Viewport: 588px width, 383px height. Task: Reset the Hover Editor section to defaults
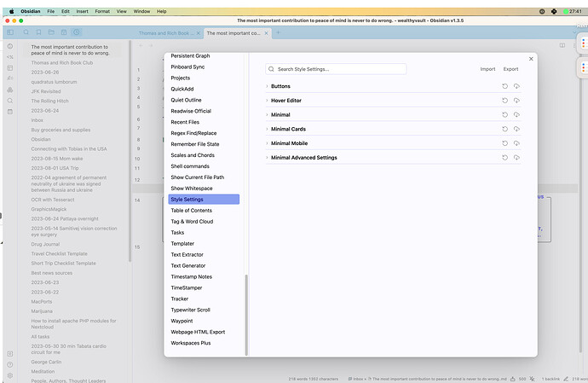504,101
